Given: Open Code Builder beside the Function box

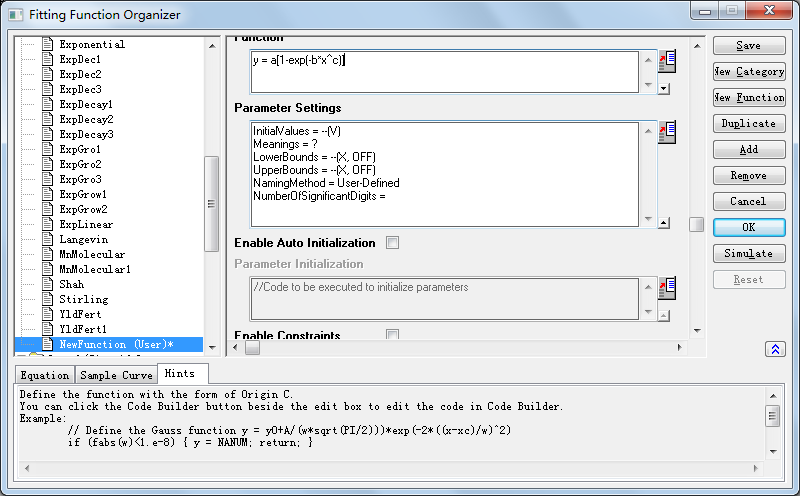Looking at the screenshot, I should click(668, 61).
